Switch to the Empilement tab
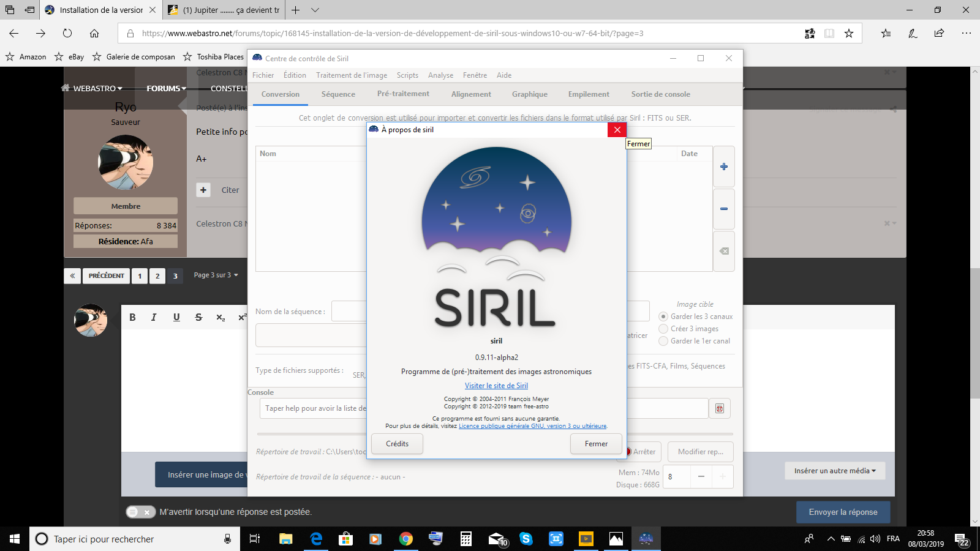Screen dimensions: 980x551 tap(589, 94)
